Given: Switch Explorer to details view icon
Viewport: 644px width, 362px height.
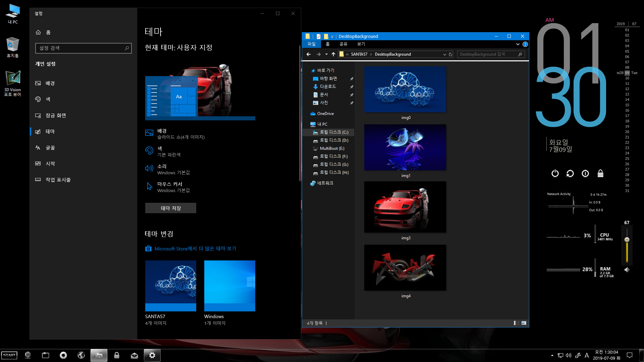Looking at the screenshot, I should pos(517,323).
